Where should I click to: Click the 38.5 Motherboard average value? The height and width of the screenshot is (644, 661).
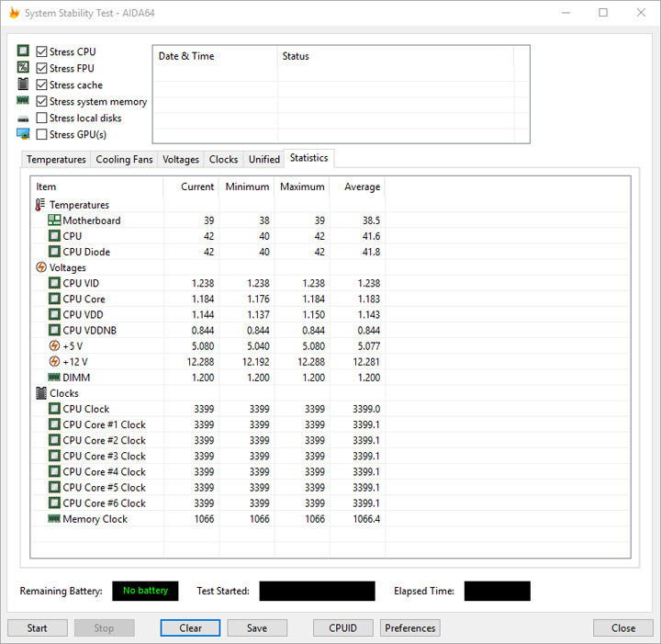[371, 220]
